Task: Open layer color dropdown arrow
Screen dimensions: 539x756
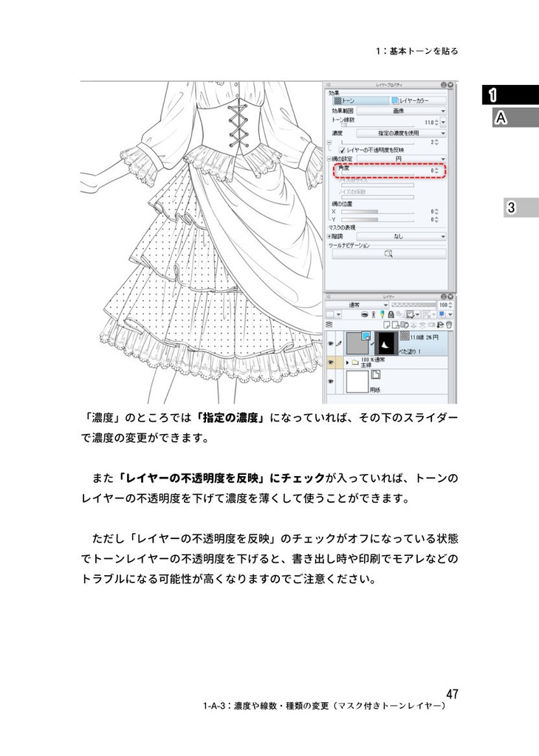Action: point(450,315)
